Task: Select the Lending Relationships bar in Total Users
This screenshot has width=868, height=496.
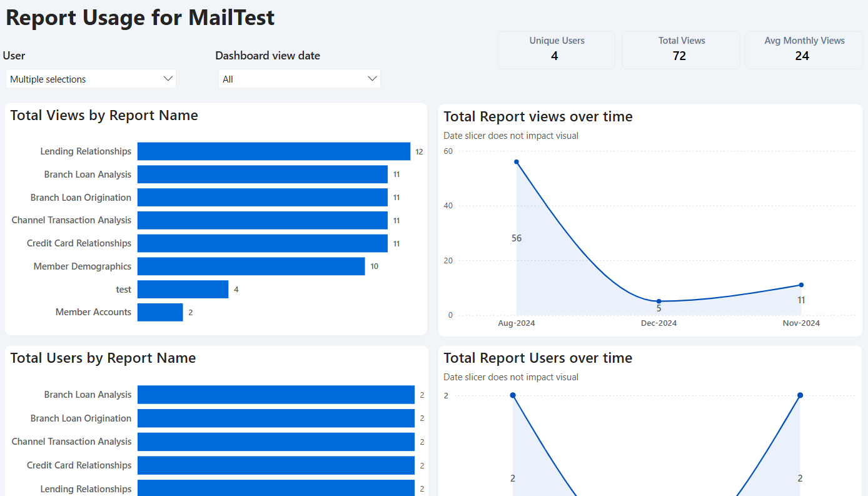Action: pos(276,488)
